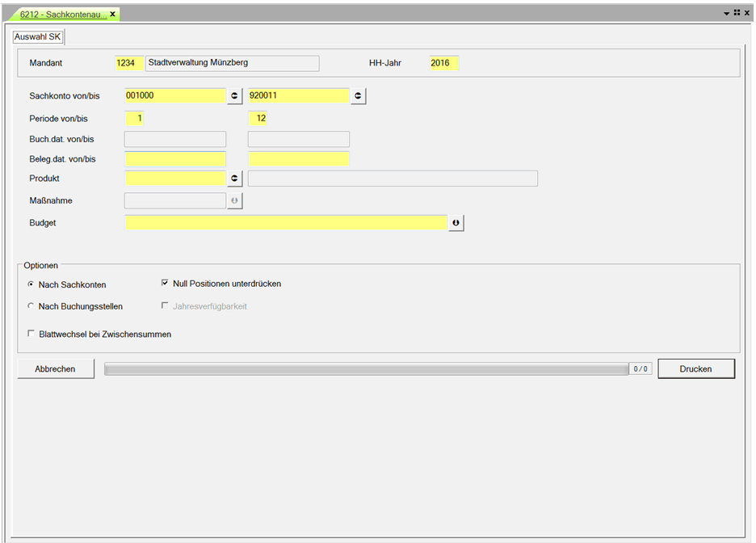Enable Blattwechsel bei Zwischensummen checkbox

click(x=31, y=334)
